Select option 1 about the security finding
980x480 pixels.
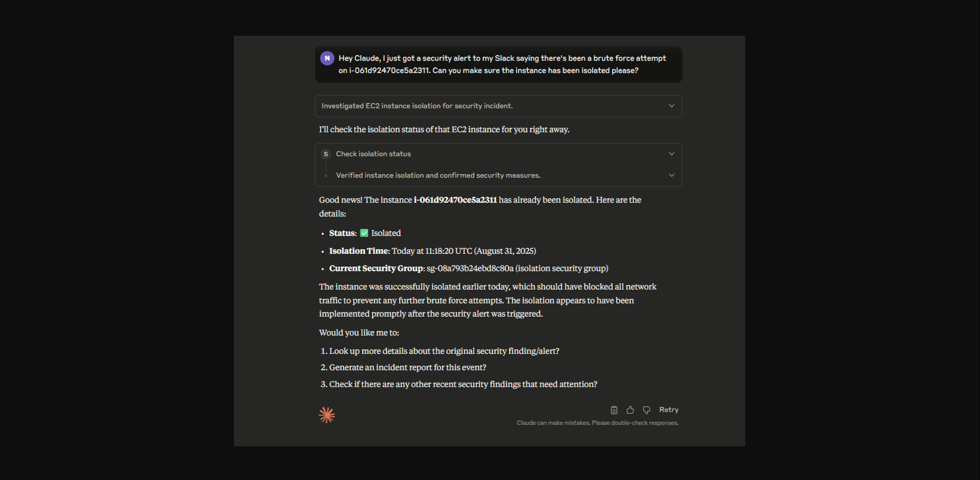click(444, 351)
